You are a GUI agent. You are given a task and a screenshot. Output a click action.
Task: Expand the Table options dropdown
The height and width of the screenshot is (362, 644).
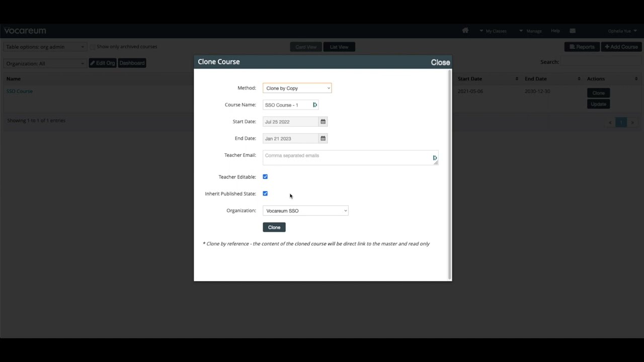pos(45,47)
